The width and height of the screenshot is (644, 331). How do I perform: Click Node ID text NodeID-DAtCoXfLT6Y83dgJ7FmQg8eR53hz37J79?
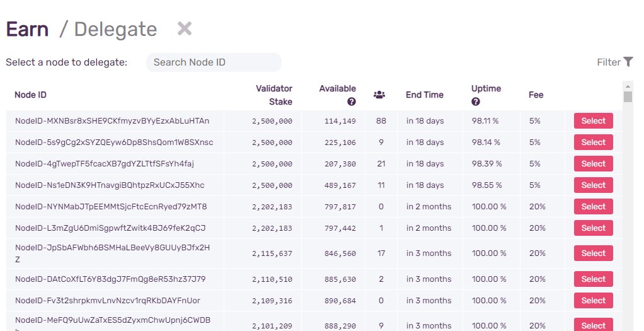coord(110,279)
